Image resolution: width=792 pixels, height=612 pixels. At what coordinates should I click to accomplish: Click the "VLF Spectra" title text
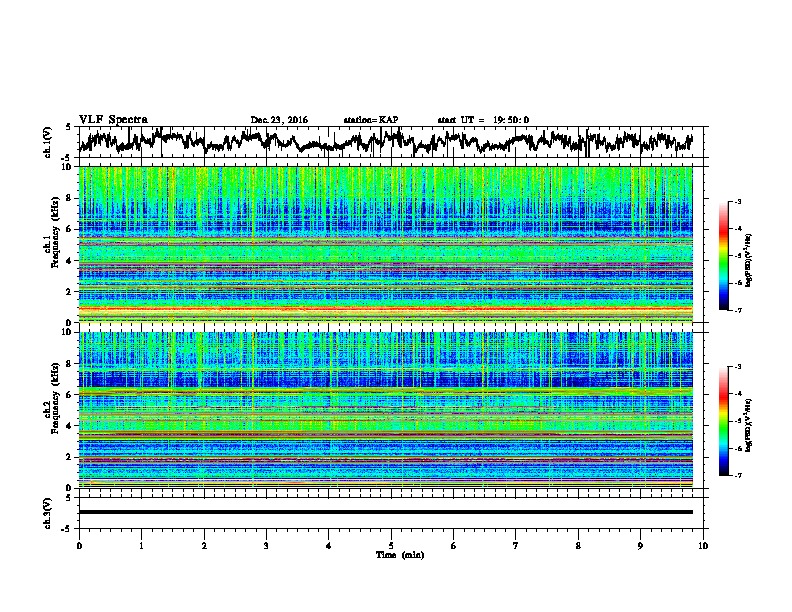pyautogui.click(x=113, y=120)
